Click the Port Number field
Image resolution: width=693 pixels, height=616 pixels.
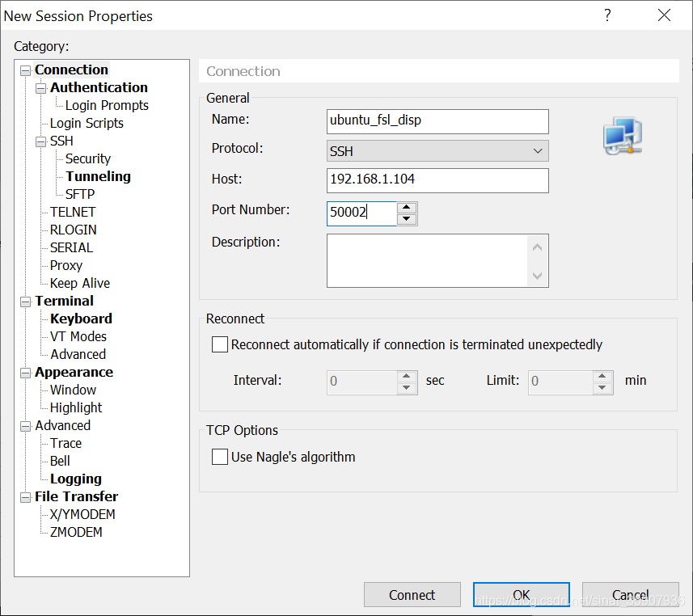tap(361, 213)
